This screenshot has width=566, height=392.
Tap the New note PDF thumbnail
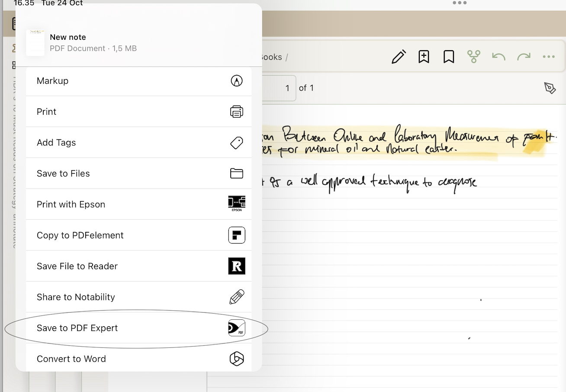pyautogui.click(x=35, y=42)
